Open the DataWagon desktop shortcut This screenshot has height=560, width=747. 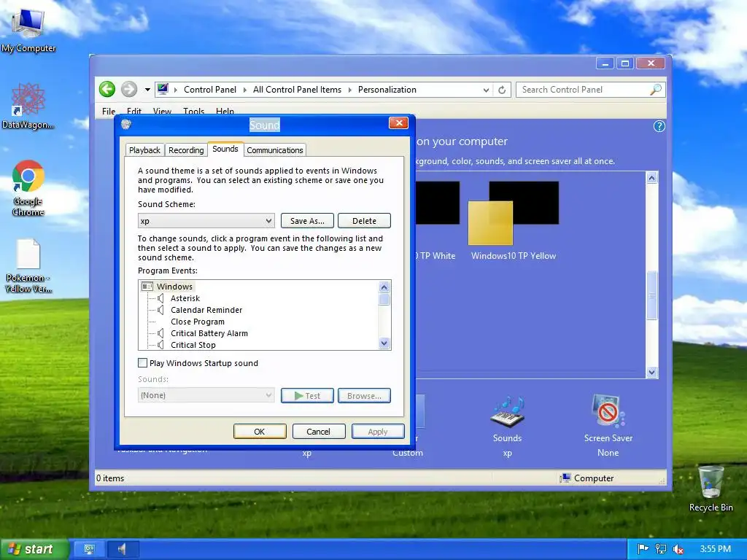pyautogui.click(x=28, y=106)
